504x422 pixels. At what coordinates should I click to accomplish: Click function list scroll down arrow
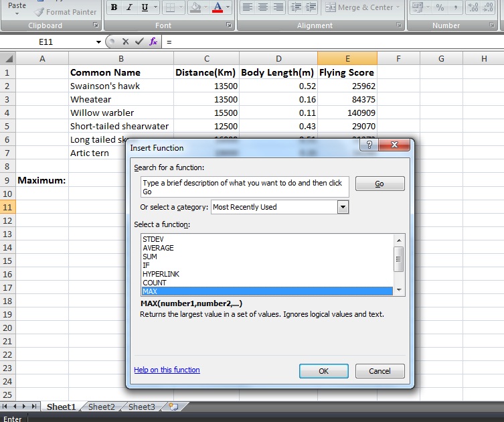point(399,290)
